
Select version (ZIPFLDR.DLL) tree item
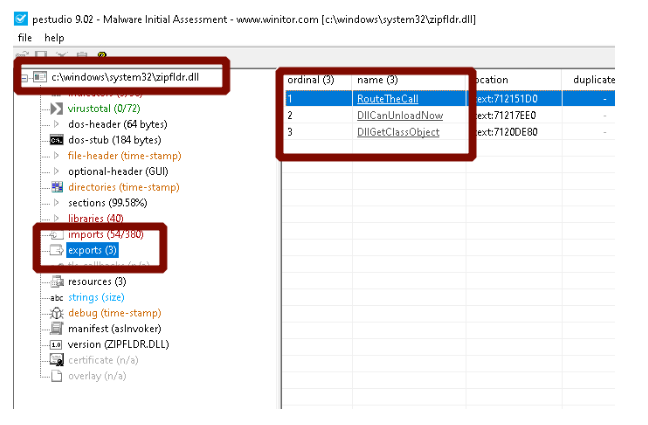pyautogui.click(x=118, y=344)
